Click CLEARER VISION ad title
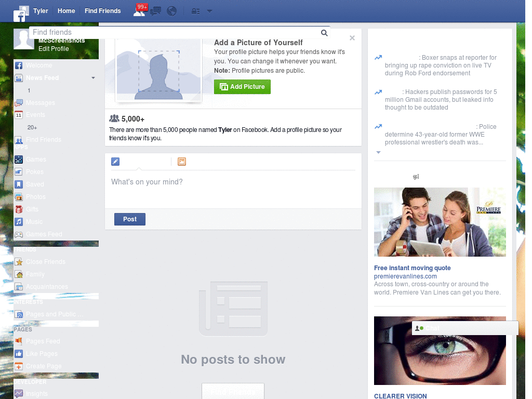Image resolution: width=532 pixels, height=399 pixels. pos(401,396)
